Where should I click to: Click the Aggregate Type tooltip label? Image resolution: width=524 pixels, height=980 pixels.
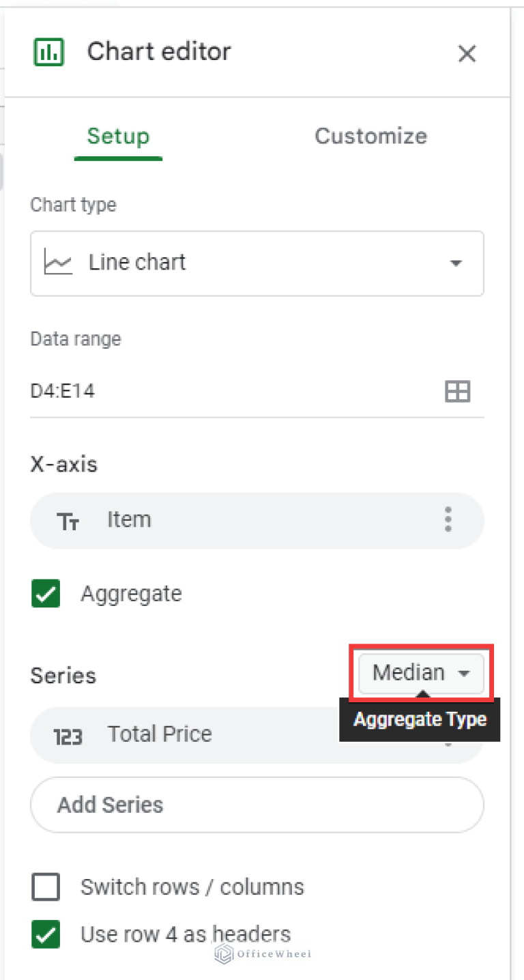pyautogui.click(x=420, y=719)
